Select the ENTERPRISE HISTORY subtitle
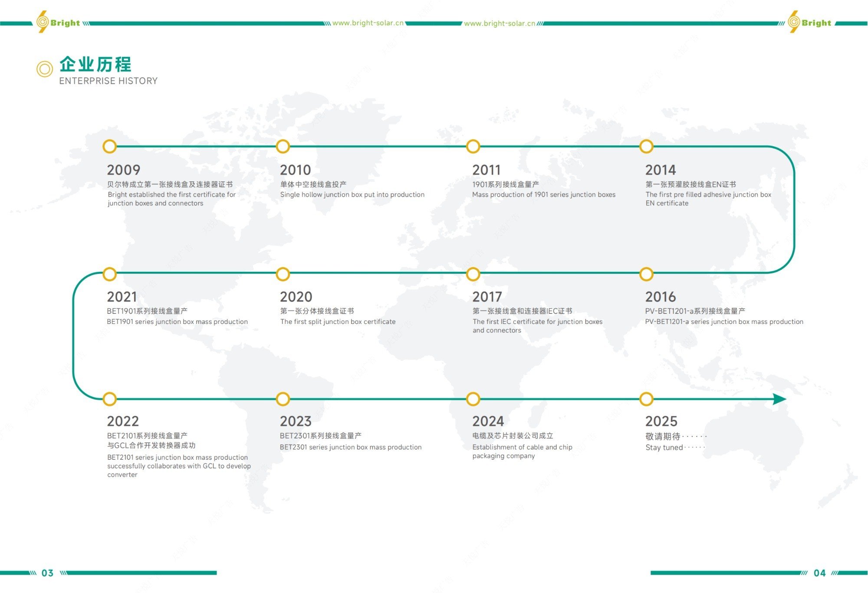This screenshot has width=868, height=593. click(x=108, y=81)
